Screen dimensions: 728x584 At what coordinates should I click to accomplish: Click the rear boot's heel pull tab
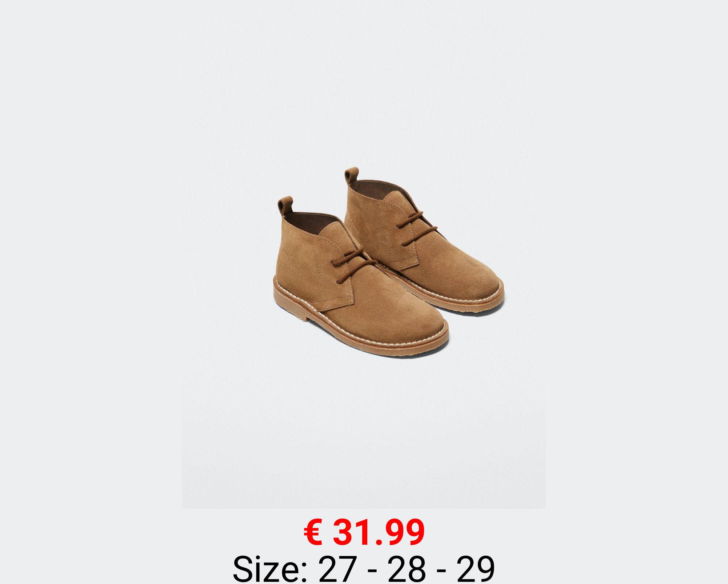pos(352,176)
